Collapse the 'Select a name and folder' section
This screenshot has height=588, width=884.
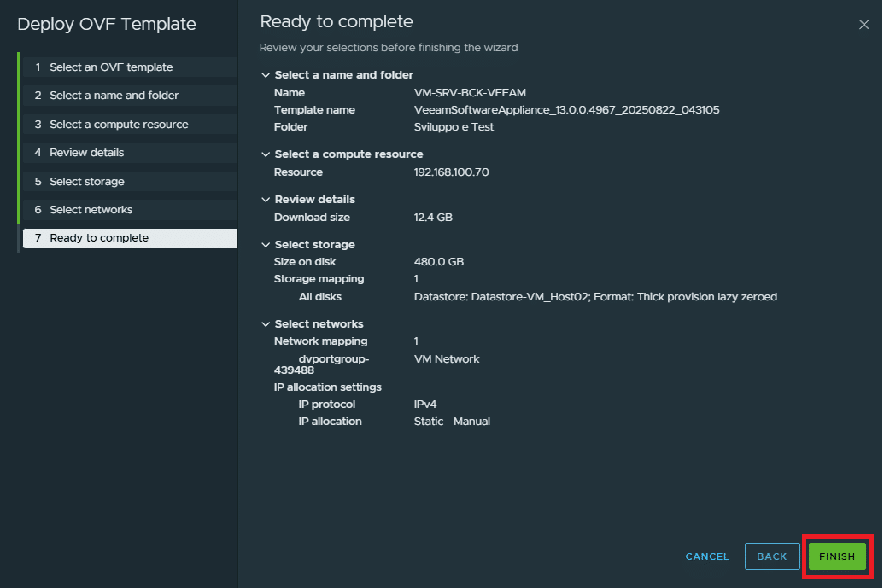pyautogui.click(x=266, y=75)
